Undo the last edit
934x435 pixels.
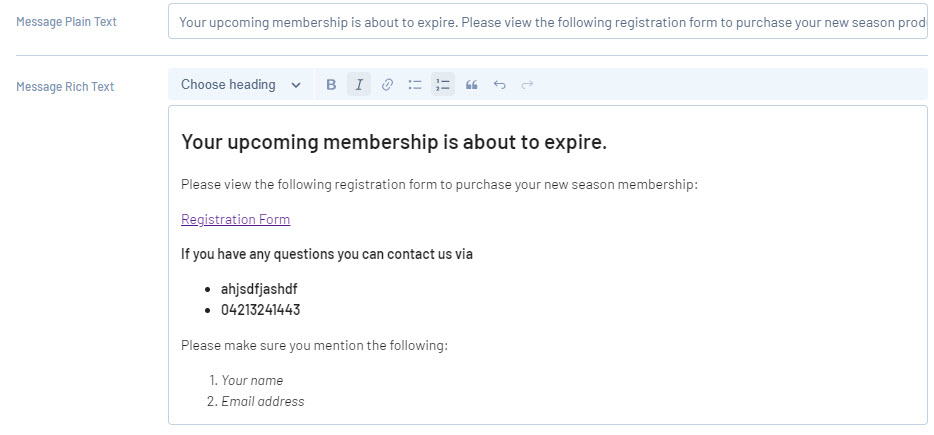click(499, 85)
